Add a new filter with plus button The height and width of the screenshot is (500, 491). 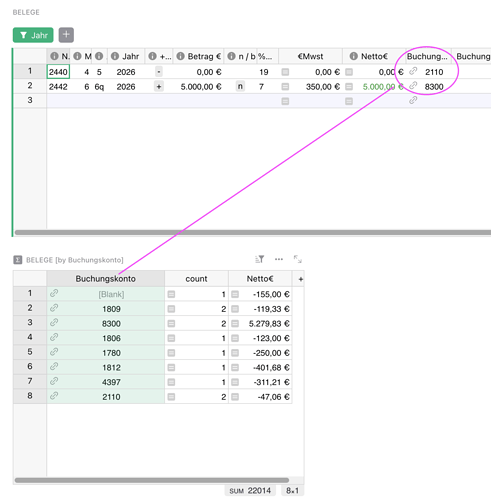click(66, 35)
